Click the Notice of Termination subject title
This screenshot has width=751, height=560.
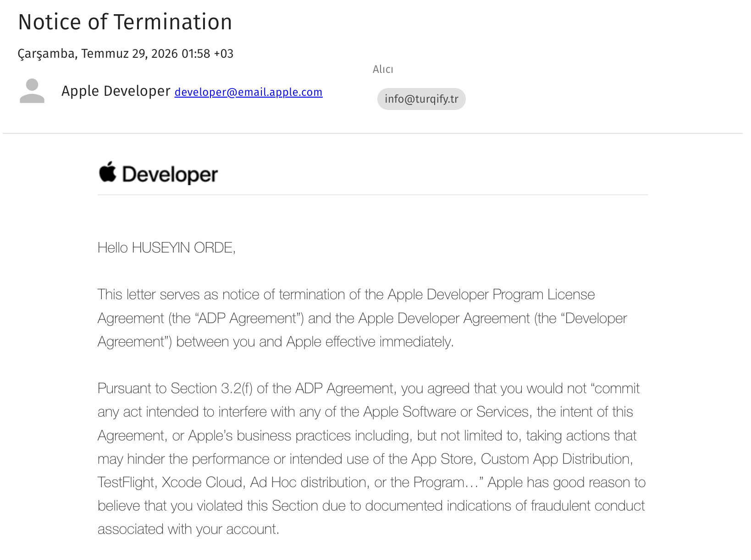(125, 22)
